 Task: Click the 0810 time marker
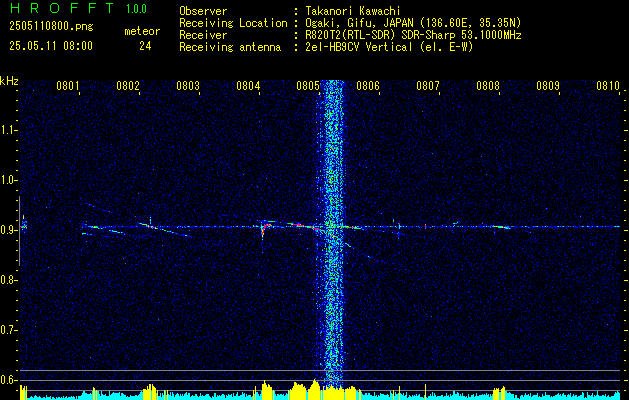tap(608, 86)
